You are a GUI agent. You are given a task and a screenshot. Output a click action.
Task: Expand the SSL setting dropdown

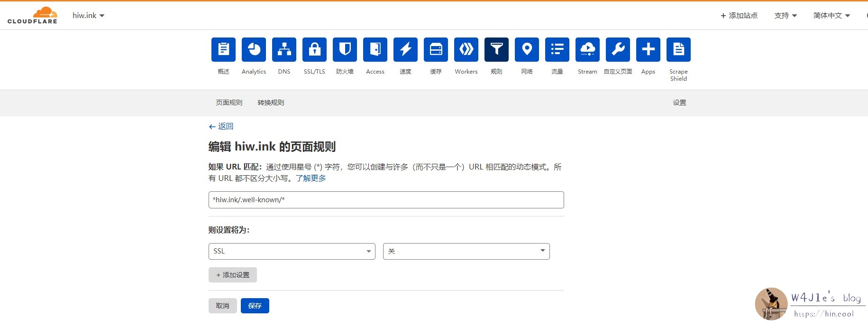pos(292,251)
